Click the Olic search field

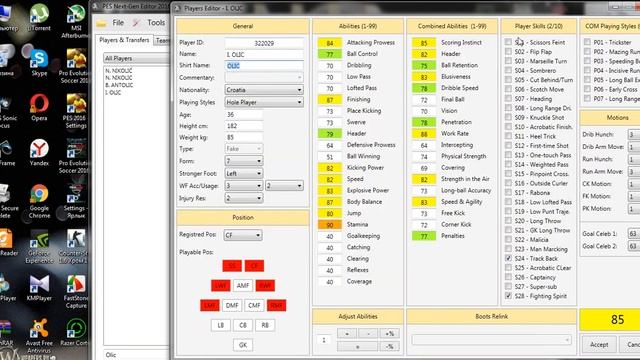point(136,355)
